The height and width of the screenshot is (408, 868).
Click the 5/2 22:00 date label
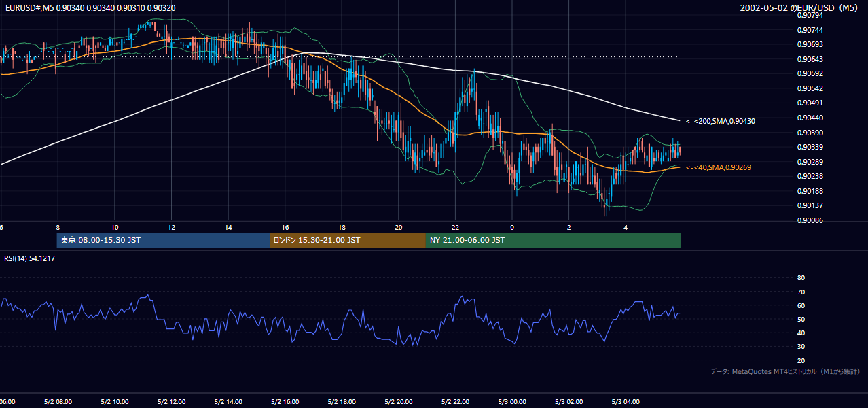(456, 402)
